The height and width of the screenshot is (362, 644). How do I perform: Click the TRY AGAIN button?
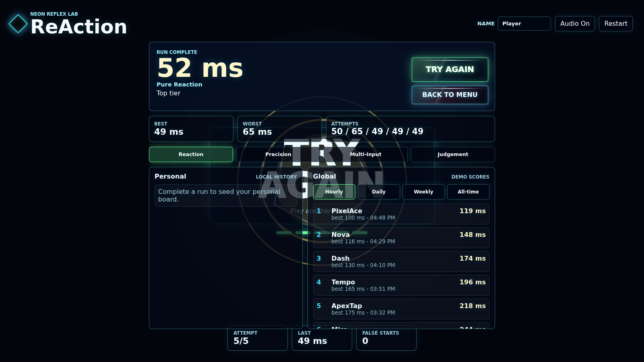[x=450, y=70]
